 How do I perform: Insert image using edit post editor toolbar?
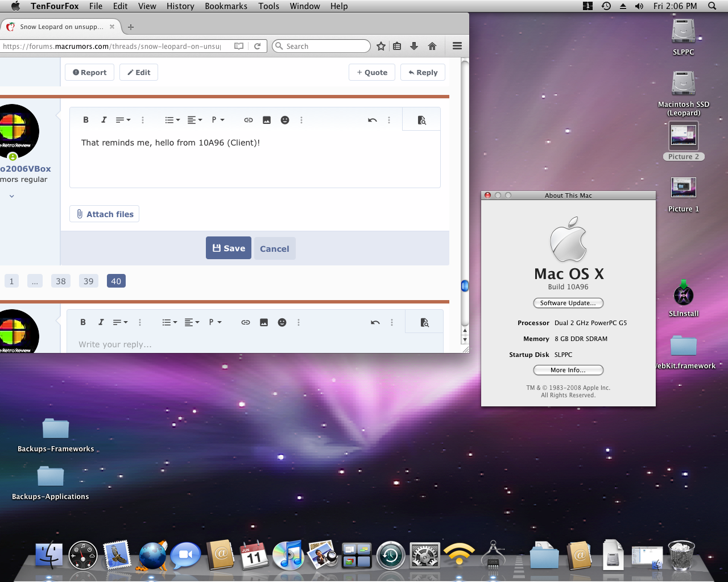click(x=267, y=120)
